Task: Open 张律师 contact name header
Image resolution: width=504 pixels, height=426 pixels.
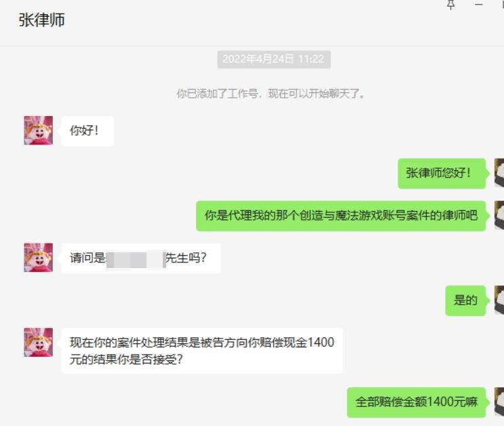Action: (x=42, y=20)
